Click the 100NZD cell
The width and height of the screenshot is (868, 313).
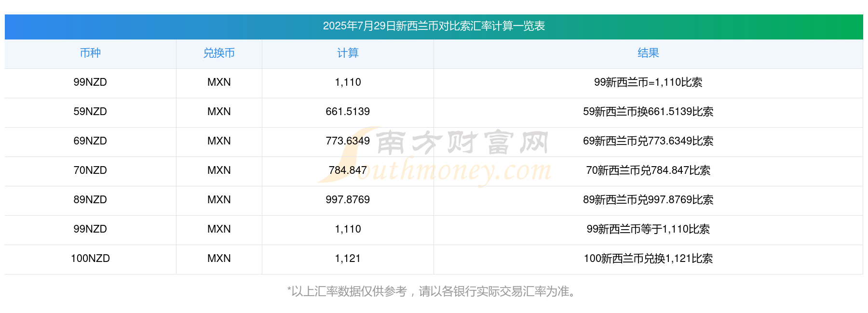[x=90, y=259]
